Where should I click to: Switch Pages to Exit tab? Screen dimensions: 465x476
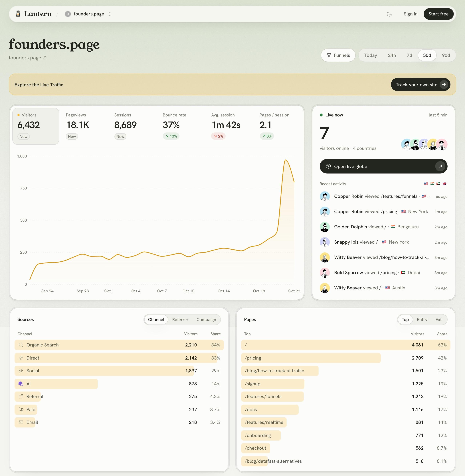tap(439, 319)
